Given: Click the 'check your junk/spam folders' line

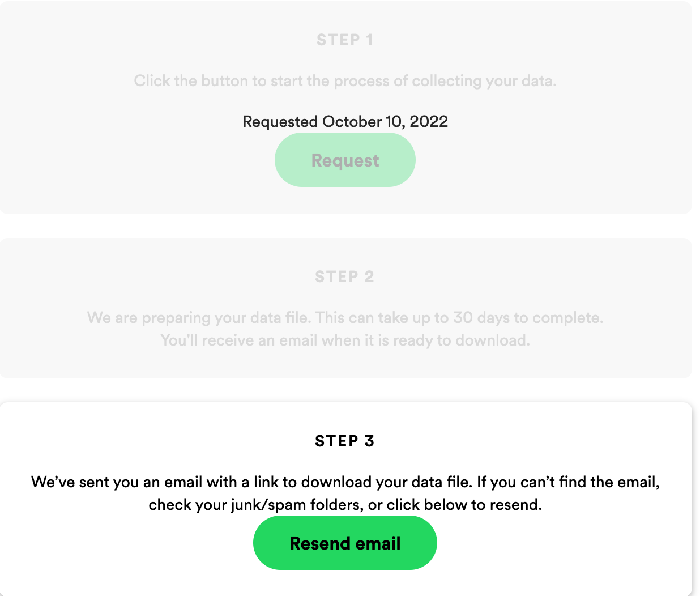Looking at the screenshot, I should pos(345,505).
